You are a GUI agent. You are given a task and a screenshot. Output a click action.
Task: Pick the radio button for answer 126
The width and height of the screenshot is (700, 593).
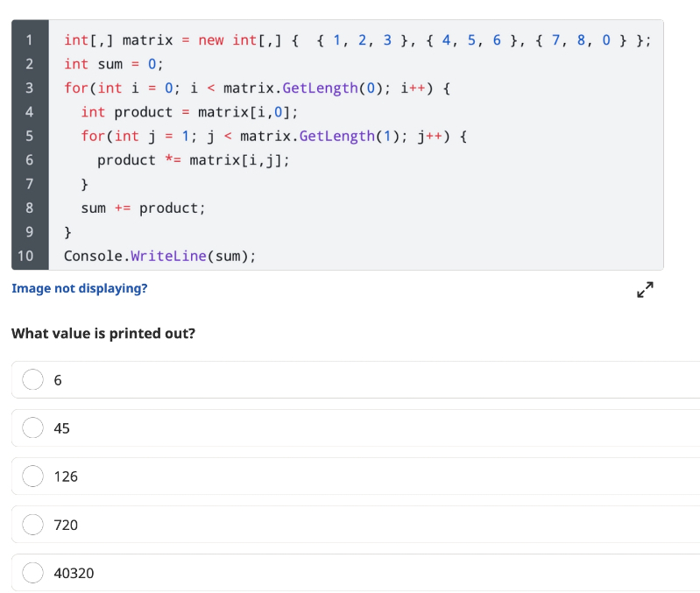pos(33,477)
